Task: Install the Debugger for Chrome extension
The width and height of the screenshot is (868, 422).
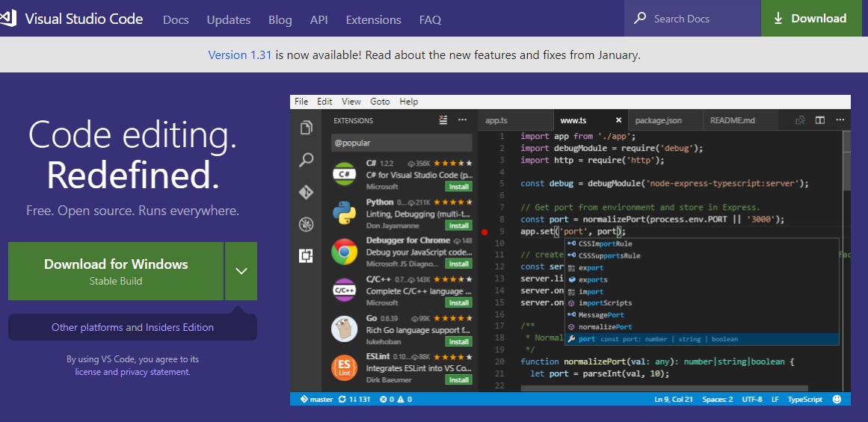Action: [x=459, y=264]
